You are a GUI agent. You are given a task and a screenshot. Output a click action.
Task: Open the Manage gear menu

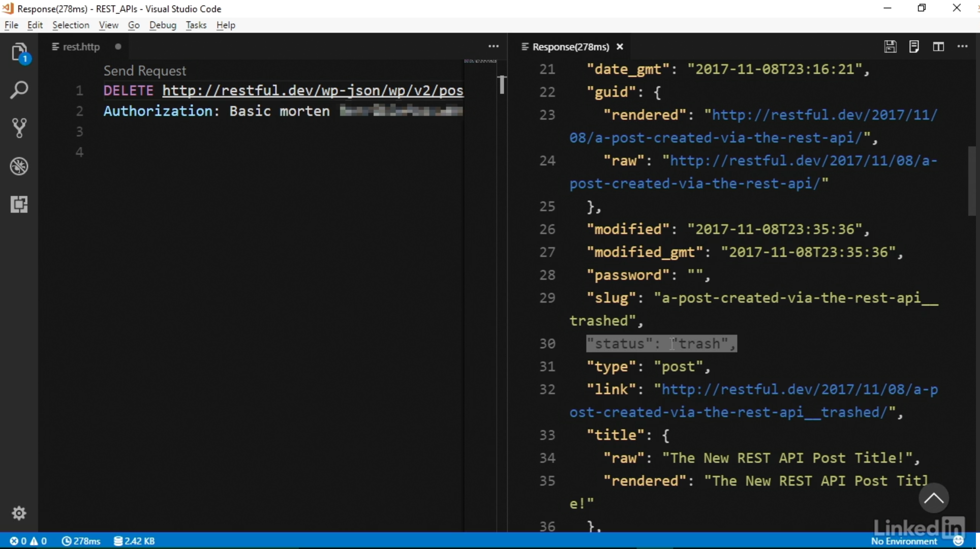pos(19,513)
